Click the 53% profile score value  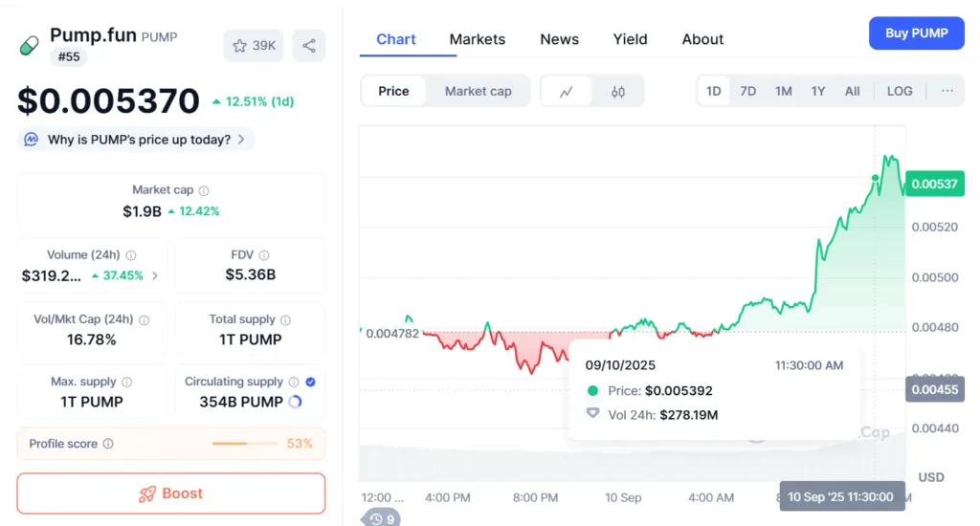coord(300,444)
